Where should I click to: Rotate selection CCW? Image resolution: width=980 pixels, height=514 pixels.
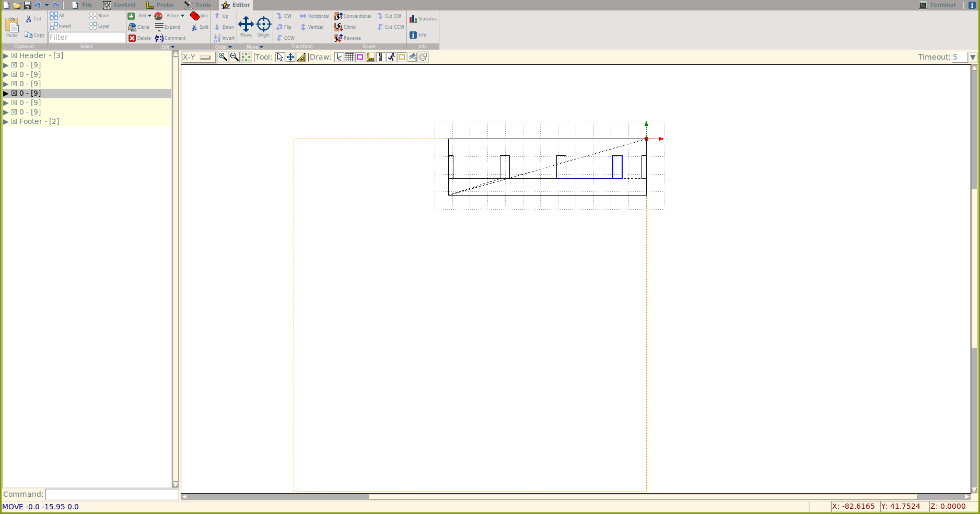pyautogui.click(x=285, y=38)
